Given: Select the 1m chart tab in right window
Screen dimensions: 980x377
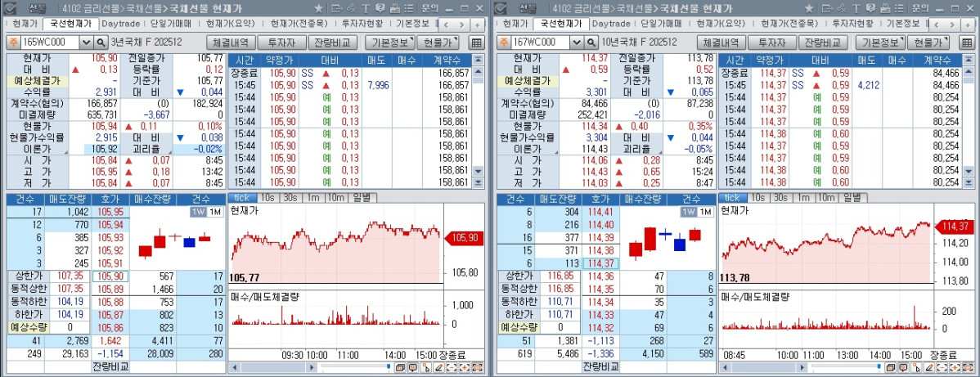Looking at the screenshot, I should pos(803,198).
